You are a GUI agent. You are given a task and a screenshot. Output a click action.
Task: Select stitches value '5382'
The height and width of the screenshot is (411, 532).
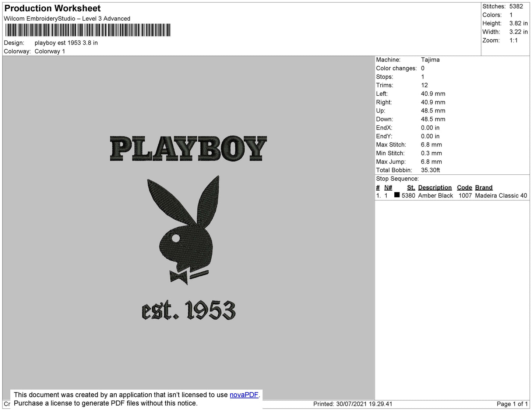tap(516, 6)
